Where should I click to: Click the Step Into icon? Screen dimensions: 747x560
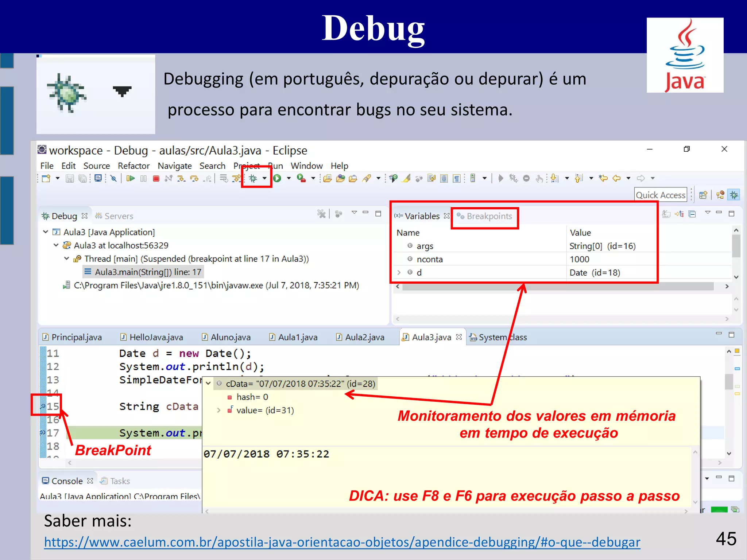tap(181, 178)
